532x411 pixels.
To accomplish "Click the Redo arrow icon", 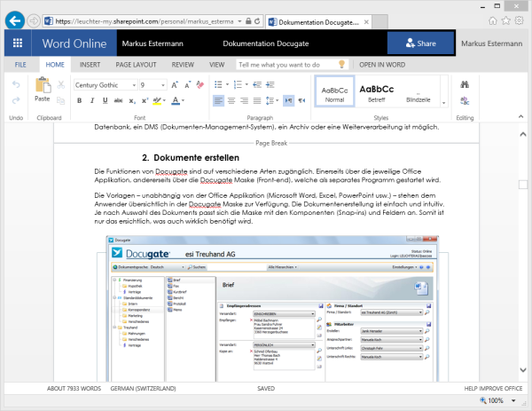I will click(16, 100).
